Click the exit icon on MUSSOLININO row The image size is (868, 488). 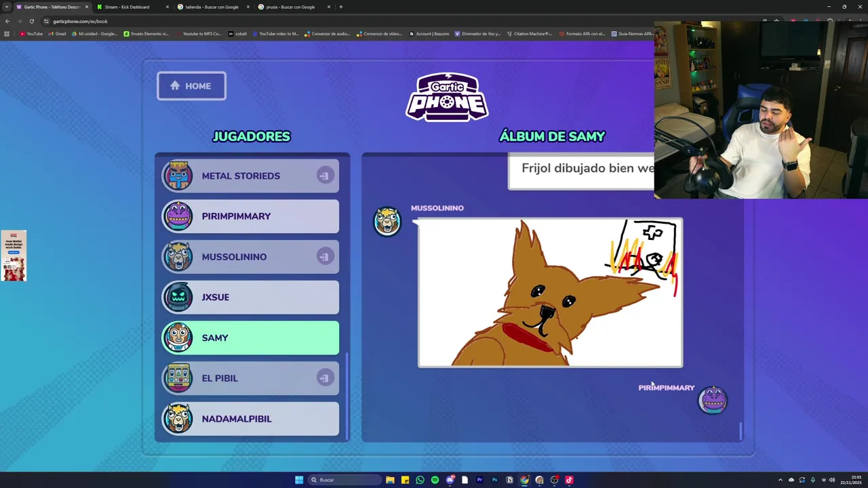(x=324, y=257)
